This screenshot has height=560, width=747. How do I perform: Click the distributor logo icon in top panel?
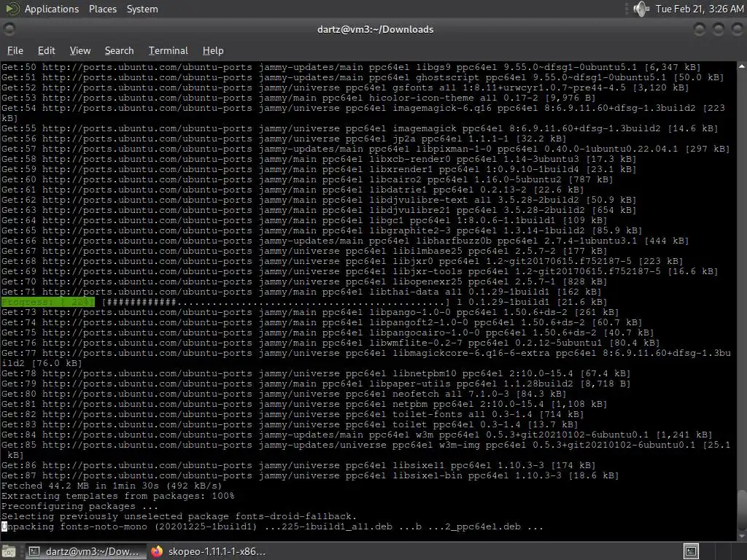pos(12,9)
